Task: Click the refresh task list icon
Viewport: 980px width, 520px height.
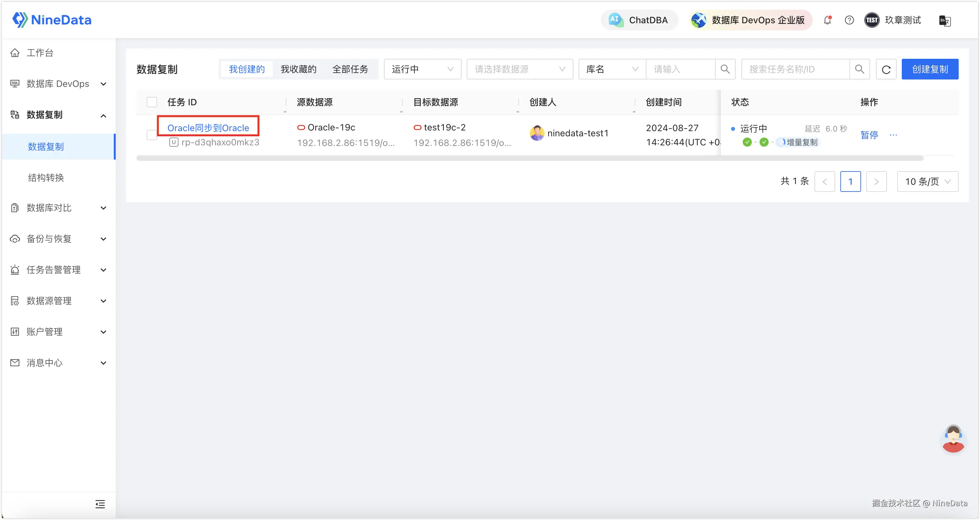Action: tap(886, 69)
